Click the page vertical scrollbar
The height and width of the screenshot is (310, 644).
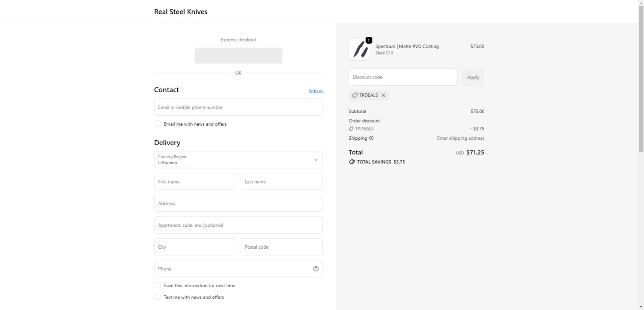point(641,86)
